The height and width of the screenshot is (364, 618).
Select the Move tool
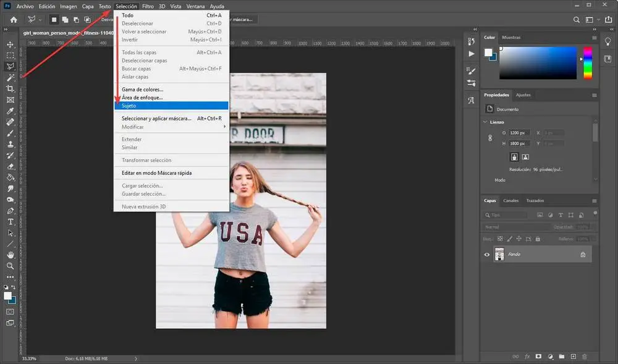click(11, 44)
